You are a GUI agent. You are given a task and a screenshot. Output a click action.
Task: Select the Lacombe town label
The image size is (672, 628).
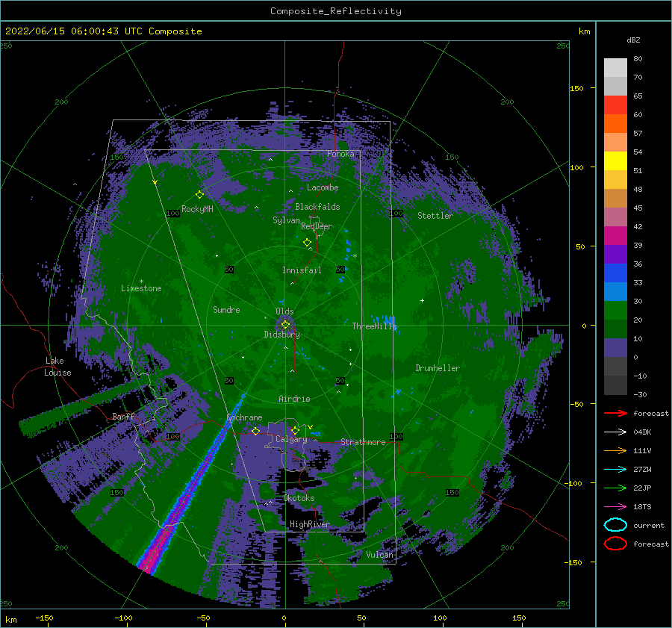coord(323,187)
